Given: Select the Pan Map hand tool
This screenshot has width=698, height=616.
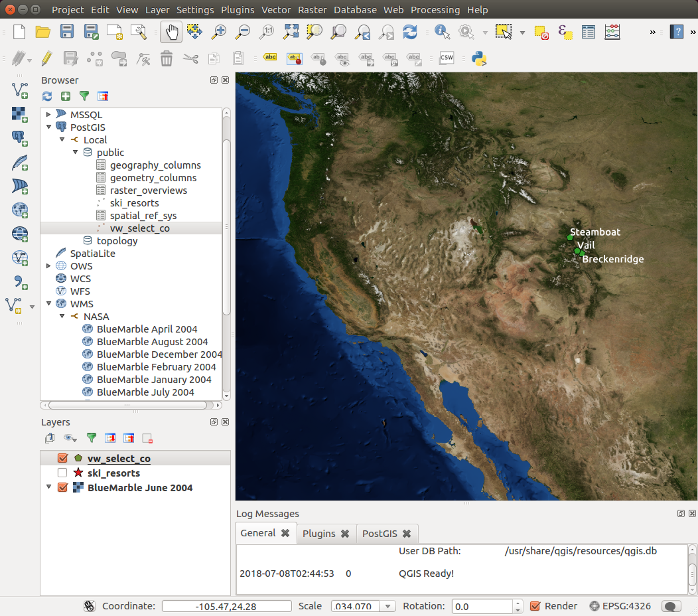Looking at the screenshot, I should coord(171,32).
